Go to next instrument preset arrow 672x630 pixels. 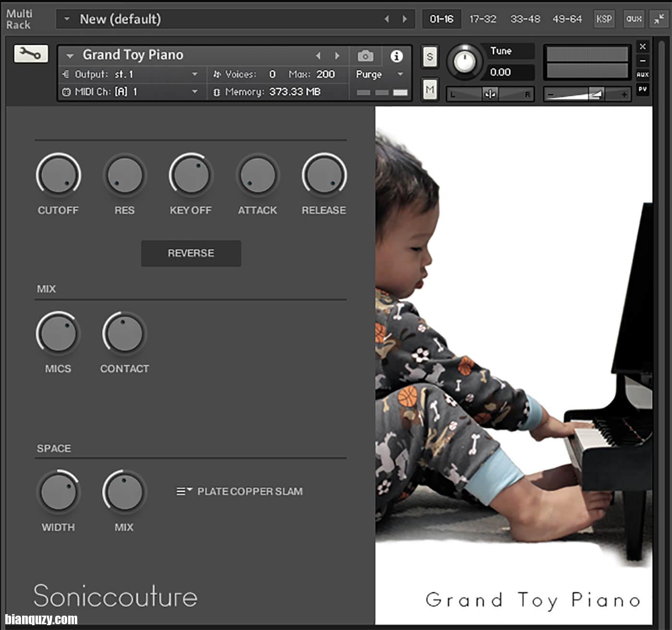(x=337, y=56)
